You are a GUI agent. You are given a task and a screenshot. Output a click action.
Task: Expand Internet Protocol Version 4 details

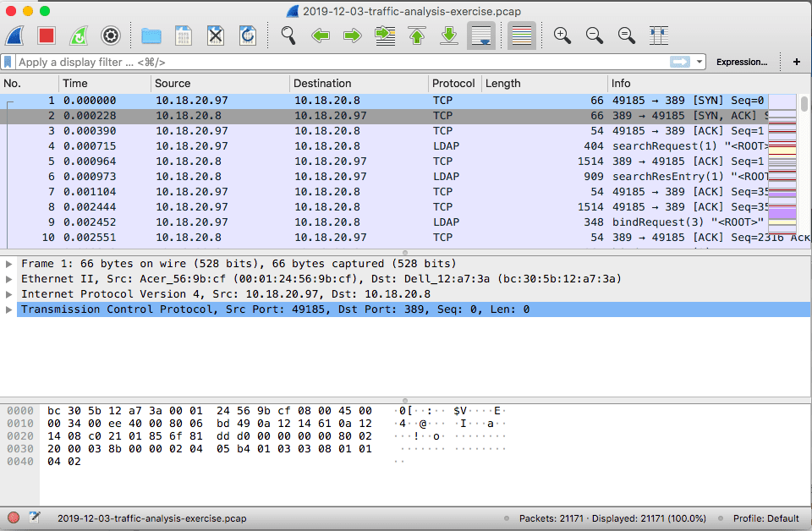pyautogui.click(x=8, y=294)
